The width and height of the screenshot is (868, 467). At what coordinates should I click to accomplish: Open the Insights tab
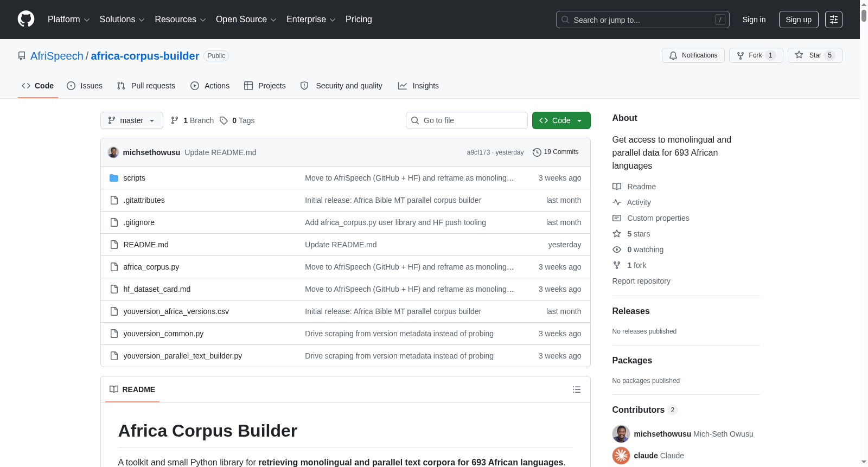coord(418,86)
